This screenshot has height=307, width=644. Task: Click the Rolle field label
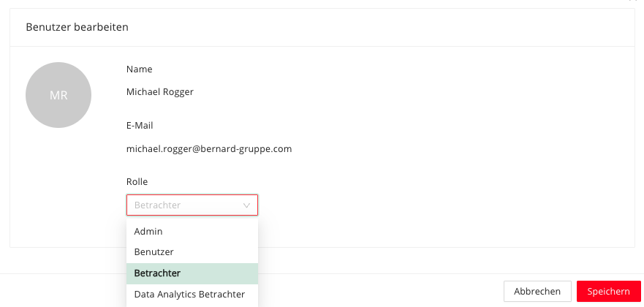[137, 182]
